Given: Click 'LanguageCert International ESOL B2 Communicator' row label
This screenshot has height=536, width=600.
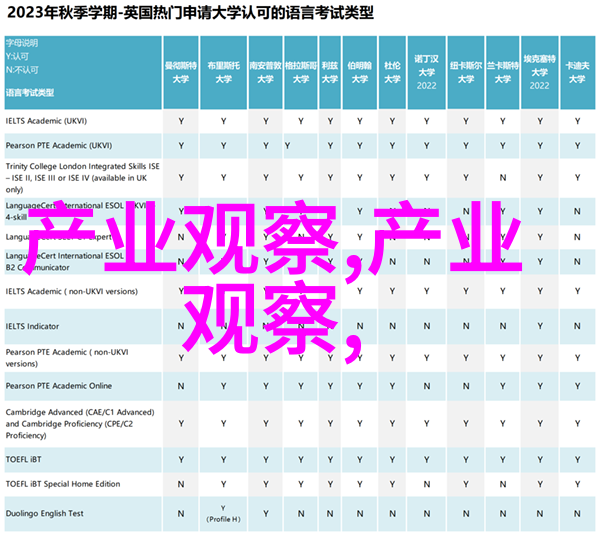Looking at the screenshot, I should pos(65,261).
